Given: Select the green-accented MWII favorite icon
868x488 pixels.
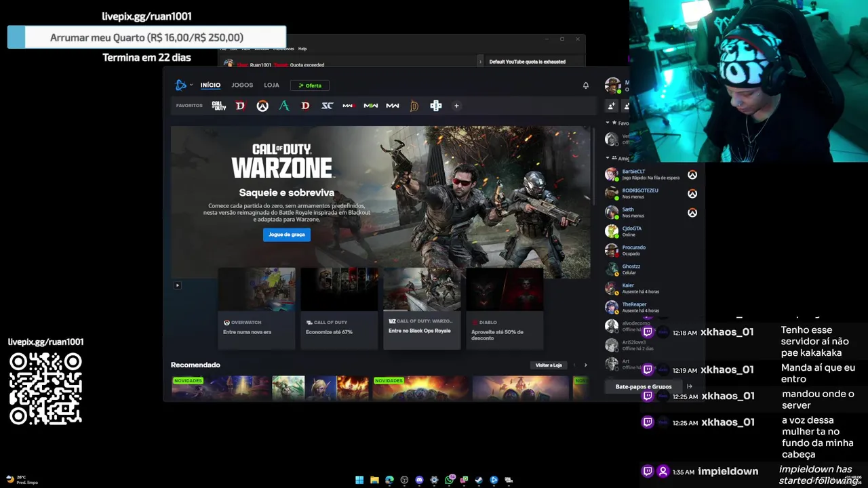Looking at the screenshot, I should tap(370, 106).
